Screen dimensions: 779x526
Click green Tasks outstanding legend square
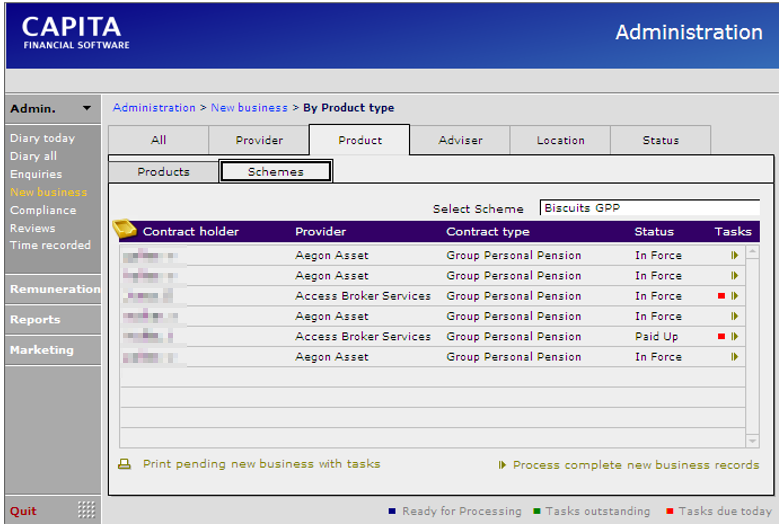pyautogui.click(x=537, y=511)
